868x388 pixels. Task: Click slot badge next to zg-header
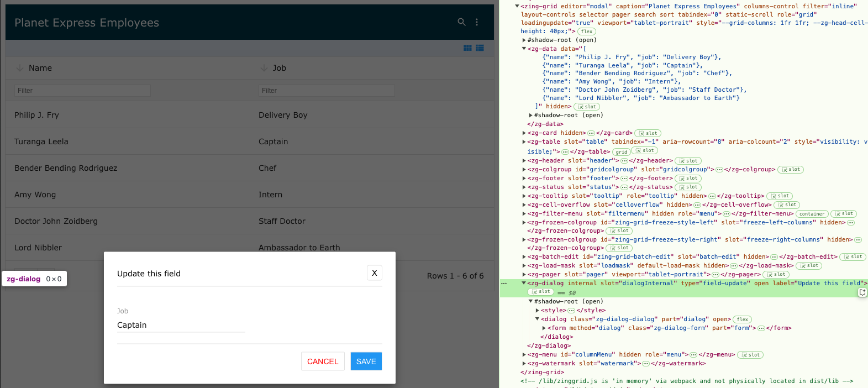pos(688,161)
